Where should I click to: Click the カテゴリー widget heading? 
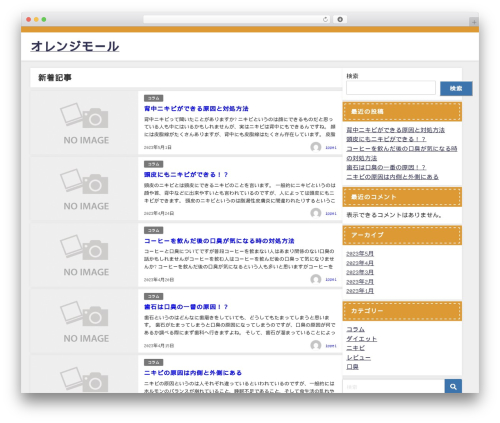point(402,311)
